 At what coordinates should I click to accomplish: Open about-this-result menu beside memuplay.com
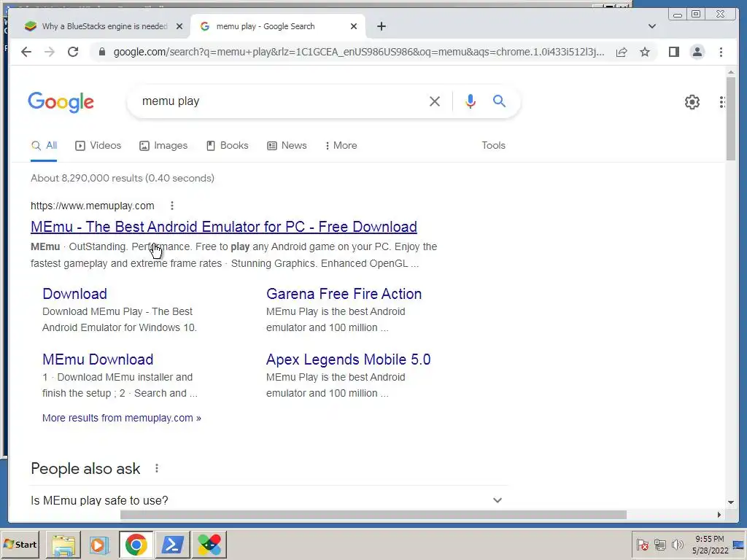(172, 206)
